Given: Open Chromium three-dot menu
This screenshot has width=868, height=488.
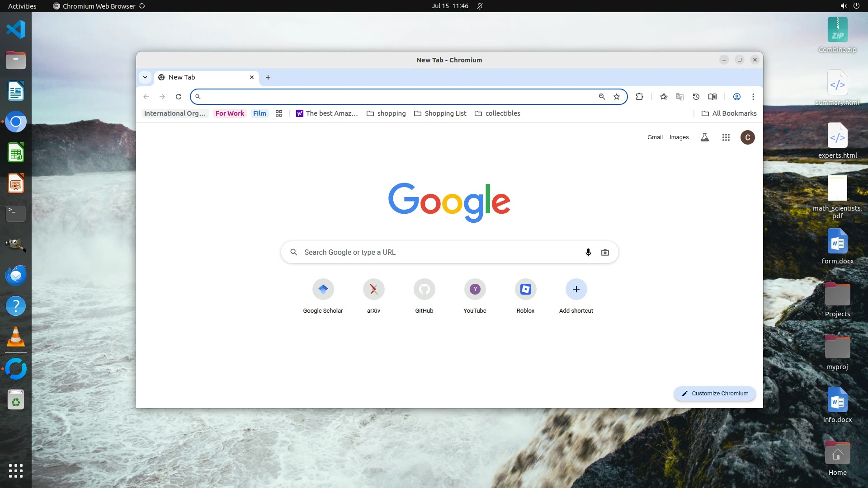Looking at the screenshot, I should (753, 97).
